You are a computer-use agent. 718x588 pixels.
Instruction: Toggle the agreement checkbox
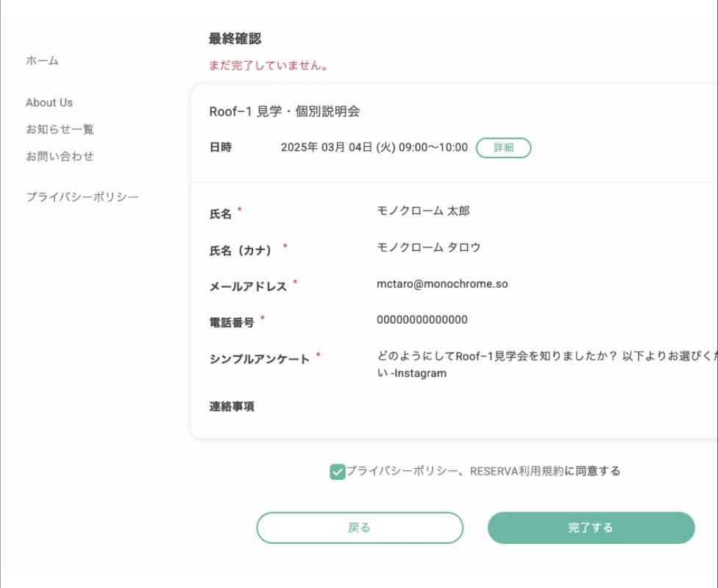338,472
